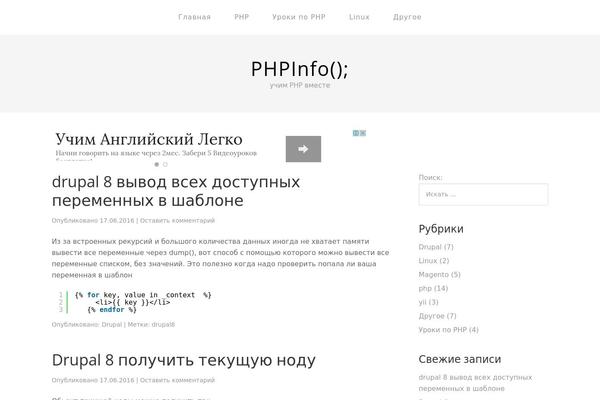Open post drupal 8 вывод всех доступных переменных
The height and width of the screenshot is (400, 600).
click(x=176, y=191)
